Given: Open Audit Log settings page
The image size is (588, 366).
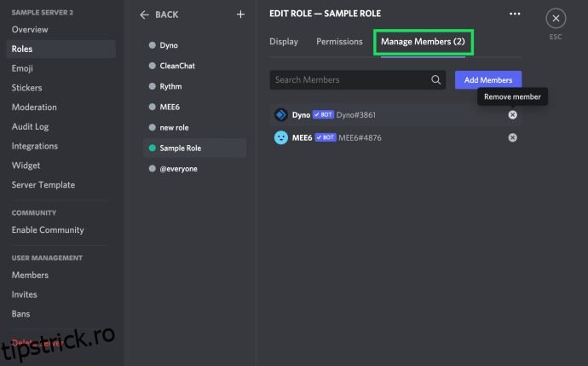Looking at the screenshot, I should coord(30,126).
